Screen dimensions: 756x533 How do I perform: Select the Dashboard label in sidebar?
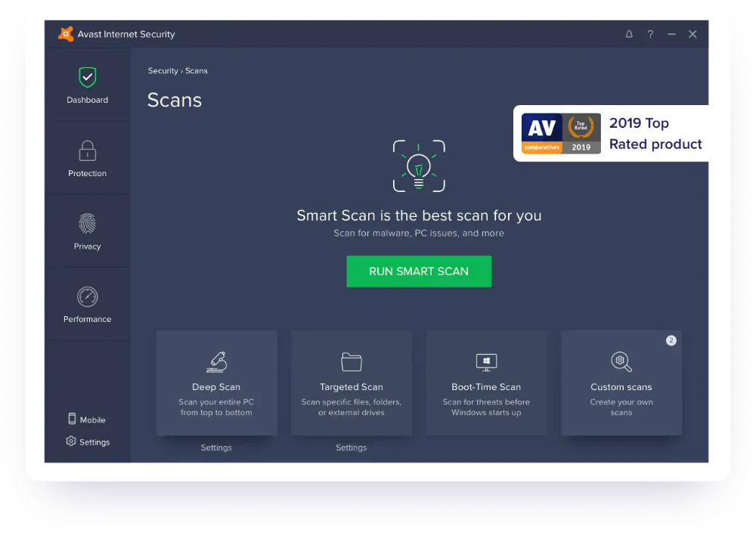87,100
